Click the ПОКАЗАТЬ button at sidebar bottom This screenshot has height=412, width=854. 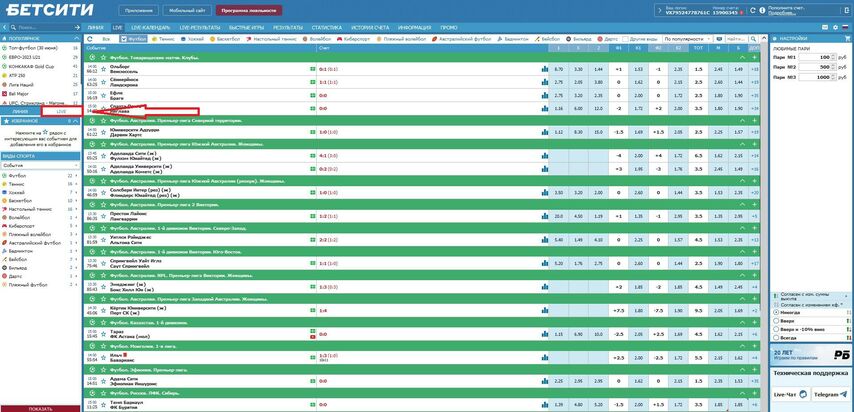point(40,409)
